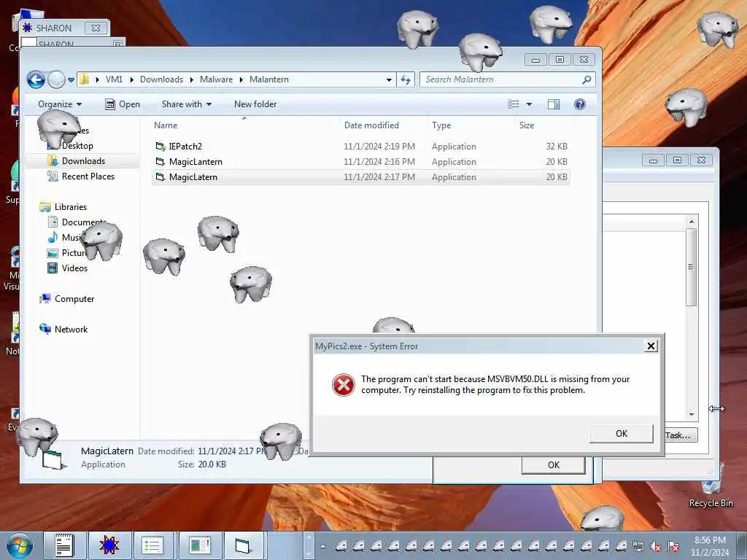Open the view options dropdown arrow
This screenshot has width=747, height=560.
[529, 104]
